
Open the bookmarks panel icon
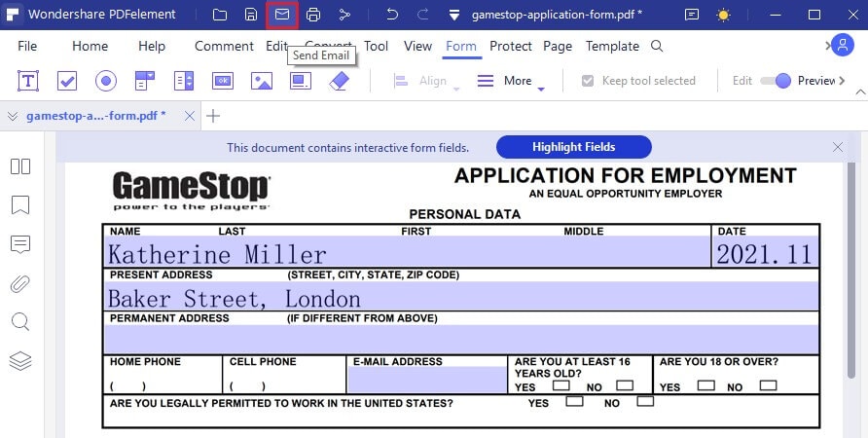tap(20, 204)
